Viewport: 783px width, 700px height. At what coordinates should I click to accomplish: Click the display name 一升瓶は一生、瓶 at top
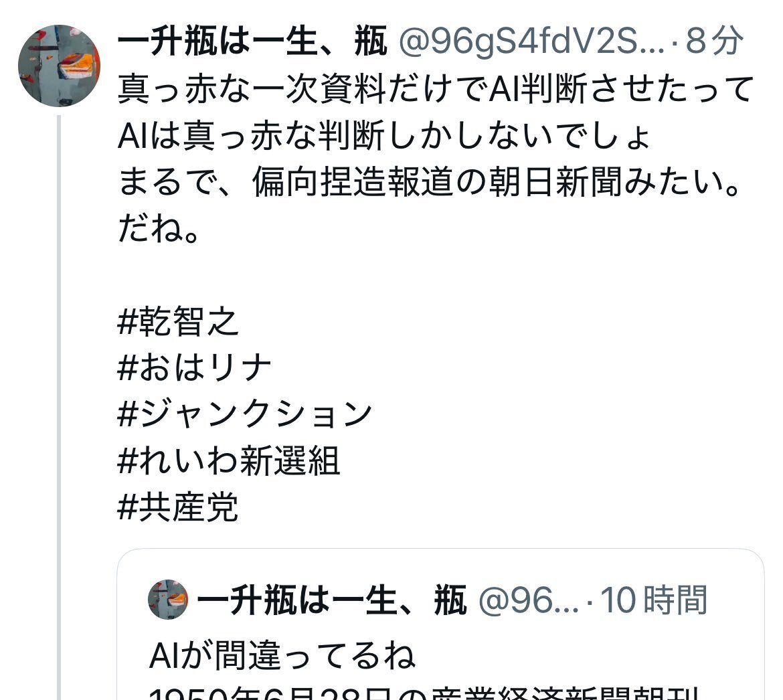(x=252, y=40)
